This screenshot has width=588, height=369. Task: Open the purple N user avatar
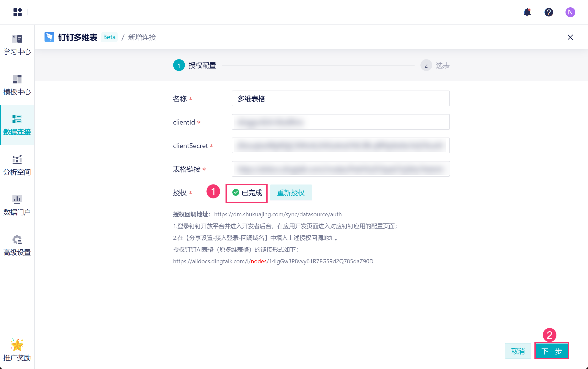click(570, 12)
